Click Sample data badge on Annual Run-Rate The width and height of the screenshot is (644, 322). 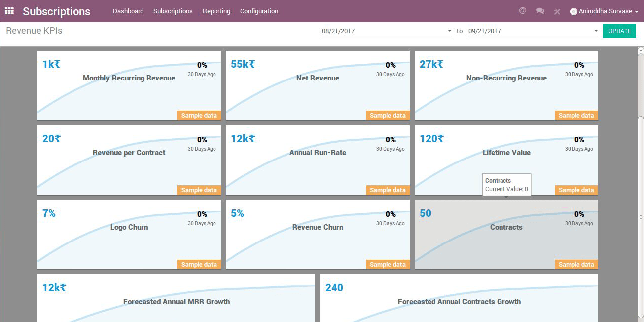[x=388, y=190]
